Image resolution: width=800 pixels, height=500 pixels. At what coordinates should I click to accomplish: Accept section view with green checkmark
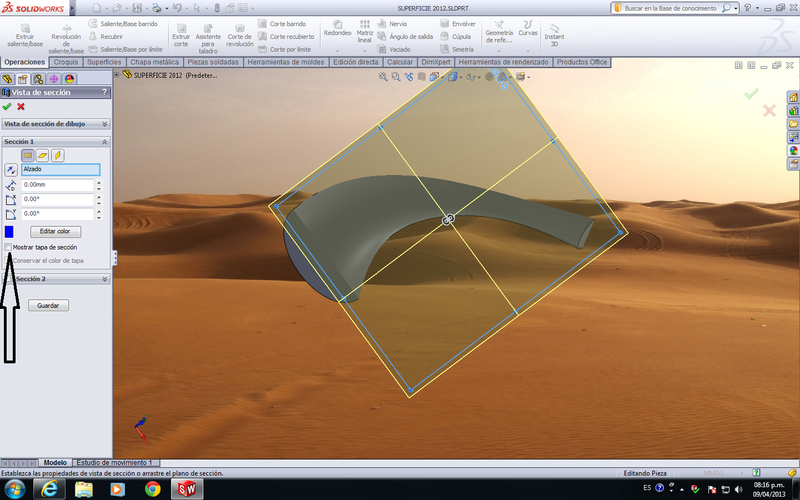pos(7,106)
